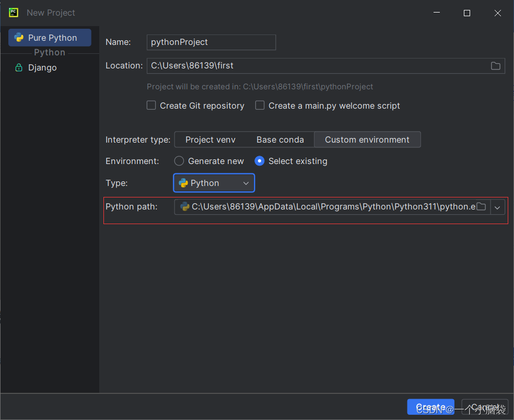Screen dimensions: 514x420
Task: Click the Create button
Action: pos(430,407)
